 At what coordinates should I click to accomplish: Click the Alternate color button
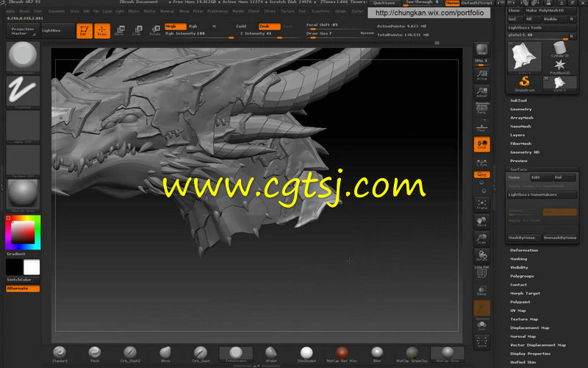pos(23,289)
